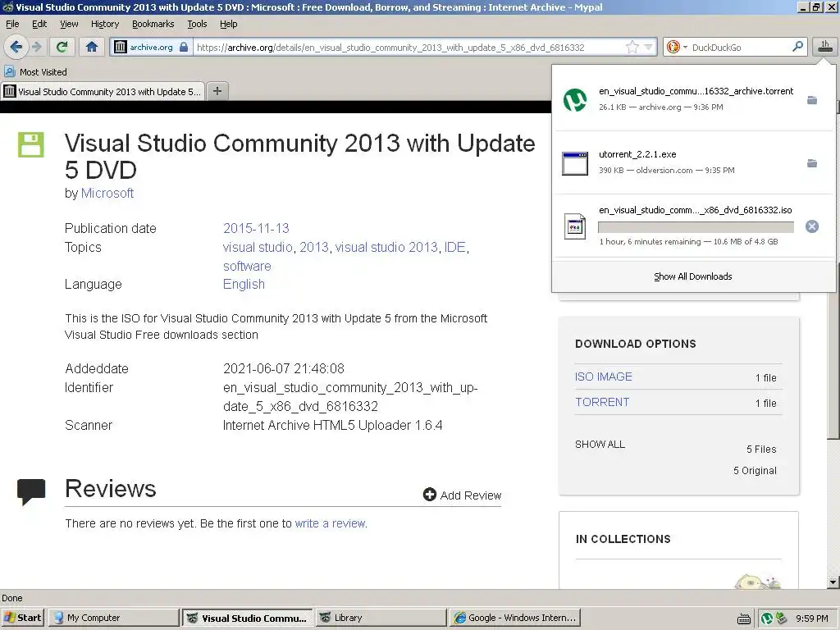The width and height of the screenshot is (840, 630).
Task: Open folder containing utorrent_2.2.1.exe
Action: click(x=812, y=163)
